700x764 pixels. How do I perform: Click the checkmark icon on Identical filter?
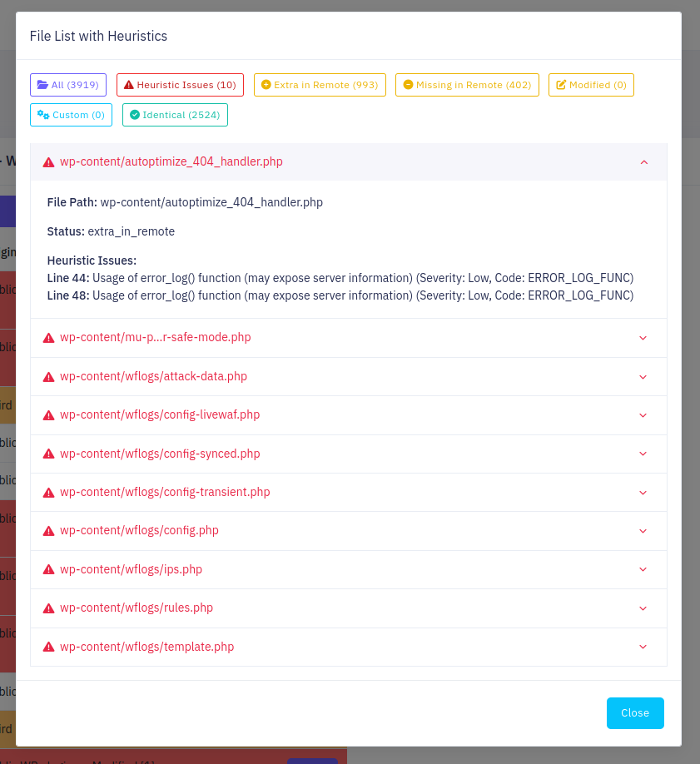pyautogui.click(x=134, y=114)
